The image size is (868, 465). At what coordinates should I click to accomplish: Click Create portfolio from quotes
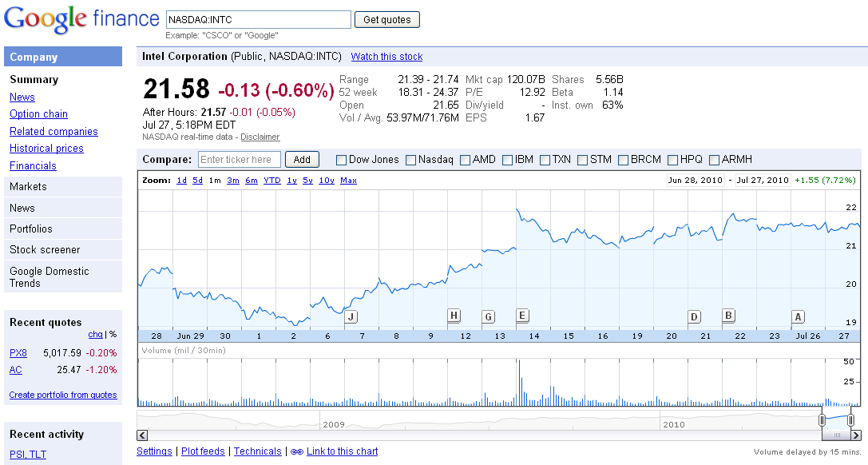[63, 395]
